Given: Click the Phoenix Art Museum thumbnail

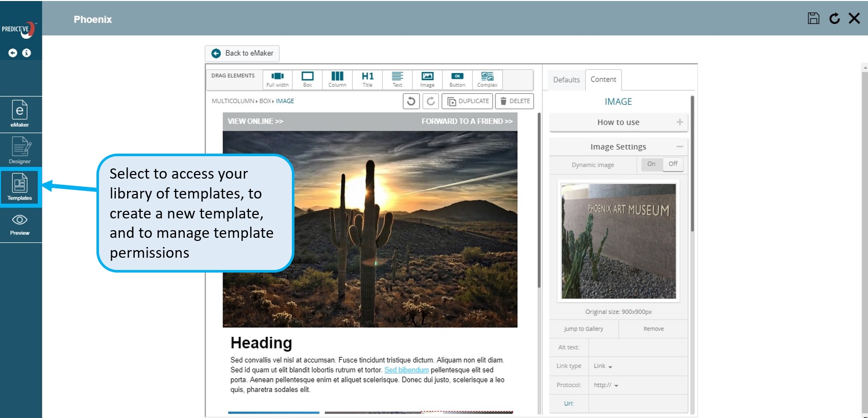Looking at the screenshot, I should (618, 241).
